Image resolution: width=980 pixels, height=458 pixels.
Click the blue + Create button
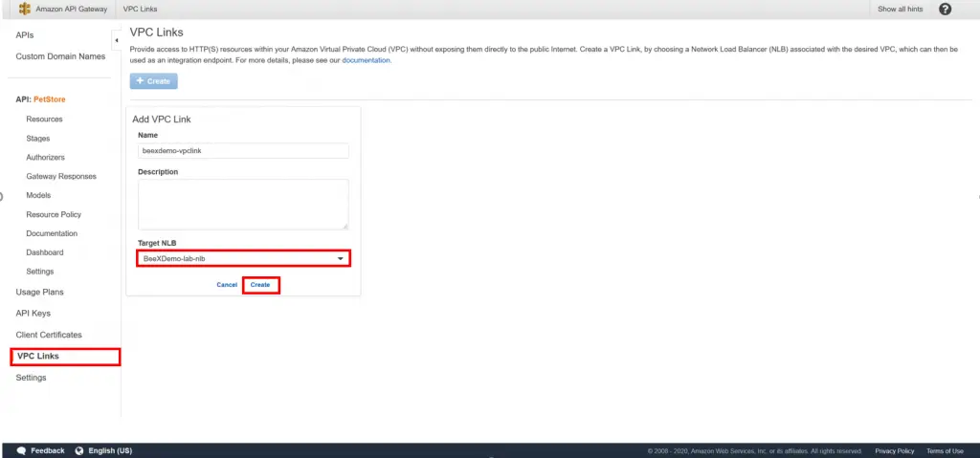pyautogui.click(x=154, y=81)
